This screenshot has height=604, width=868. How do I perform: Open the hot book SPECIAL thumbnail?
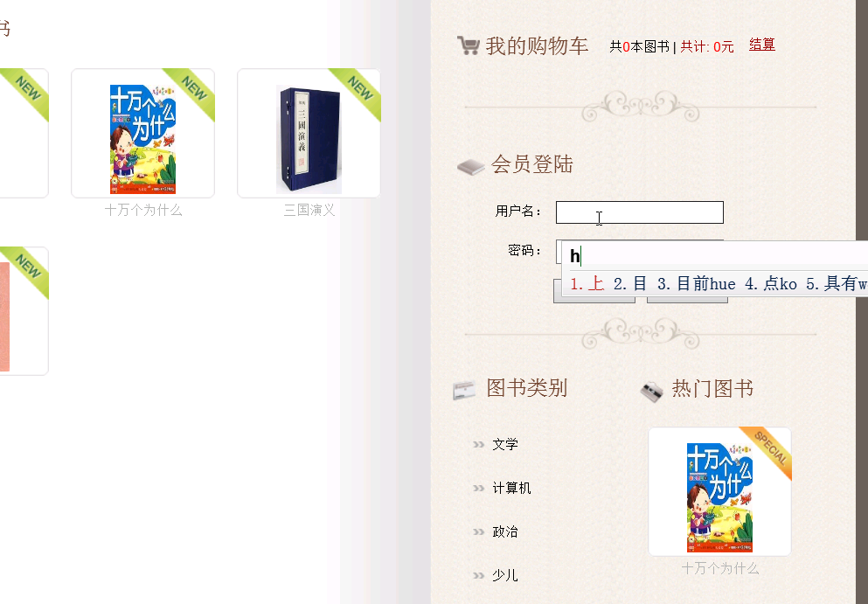pos(719,491)
